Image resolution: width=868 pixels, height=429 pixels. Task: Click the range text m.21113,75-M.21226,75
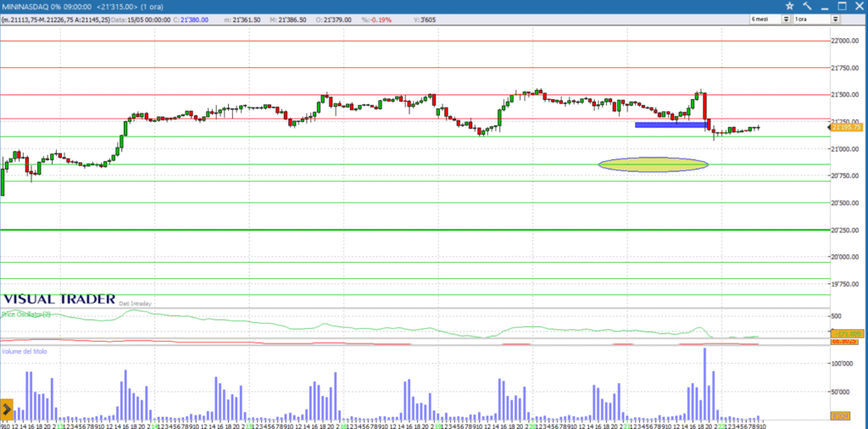tap(39, 20)
